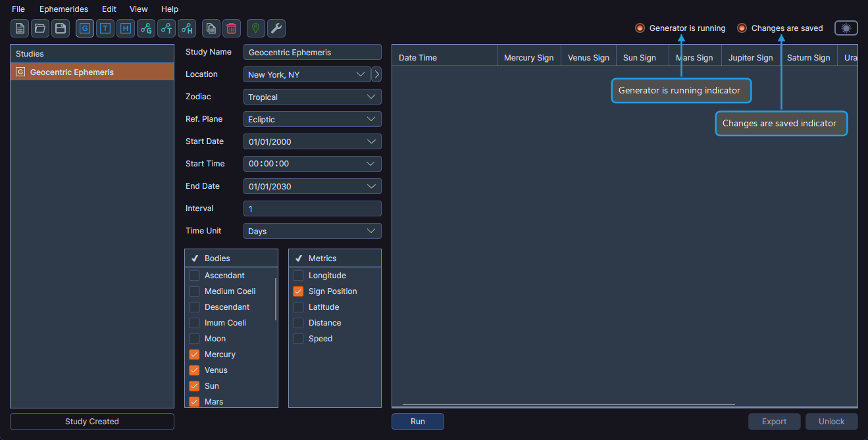Select the Heliocentric study type H icon

coord(125,28)
